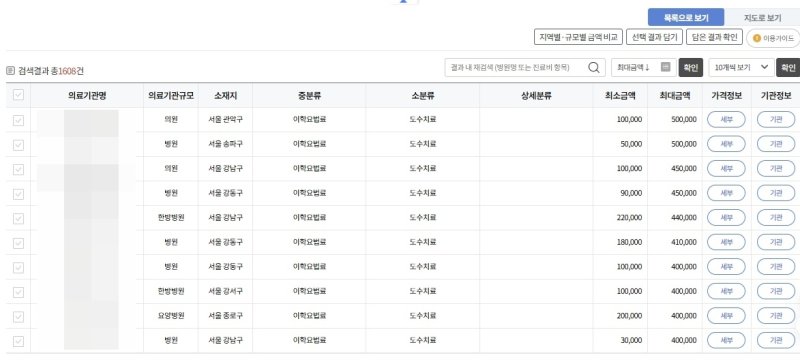Check the row for 서울 관악구 의원
This screenshot has height=362, width=800.
click(x=18, y=120)
